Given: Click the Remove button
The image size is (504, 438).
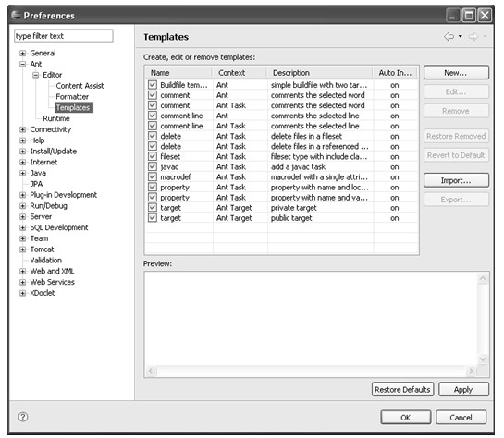Looking at the screenshot, I should pos(456,111).
